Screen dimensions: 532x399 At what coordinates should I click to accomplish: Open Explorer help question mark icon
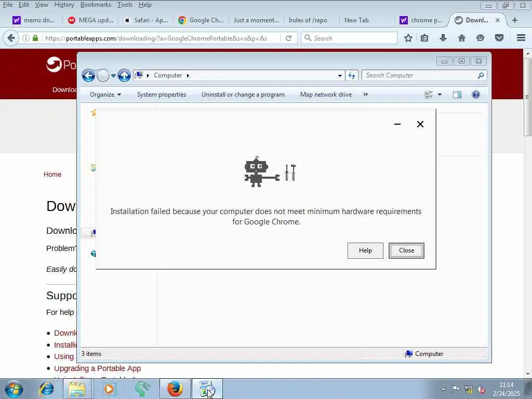[476, 95]
